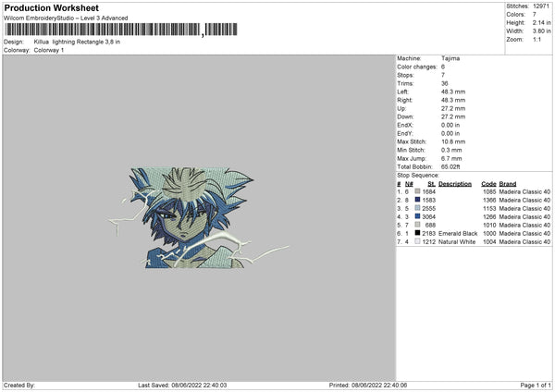The image size is (555, 392).
Task: Click the Width value 3.80 in
Action: tap(541, 31)
